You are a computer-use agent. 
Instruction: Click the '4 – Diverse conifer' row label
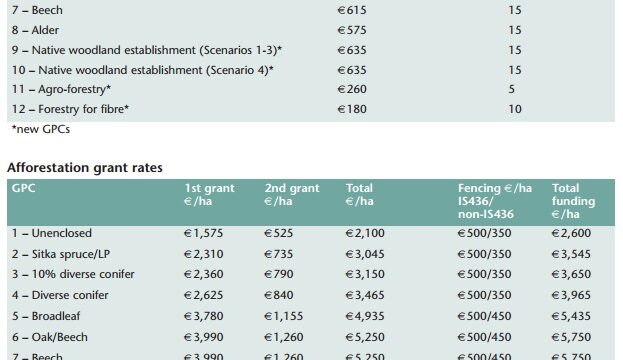[x=60, y=295]
